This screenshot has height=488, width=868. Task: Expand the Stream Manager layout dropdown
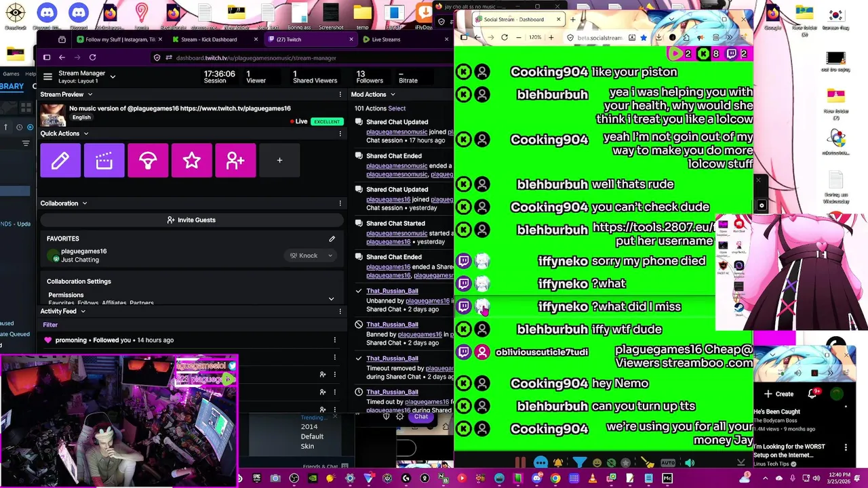click(113, 77)
